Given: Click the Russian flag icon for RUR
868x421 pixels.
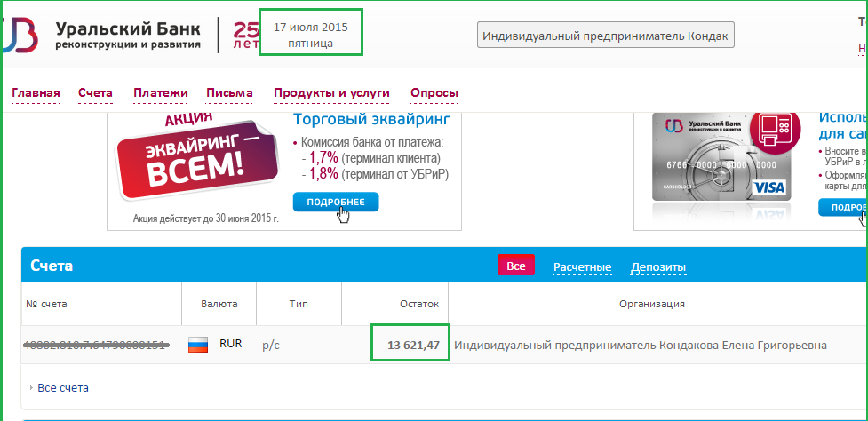Looking at the screenshot, I should [198, 346].
